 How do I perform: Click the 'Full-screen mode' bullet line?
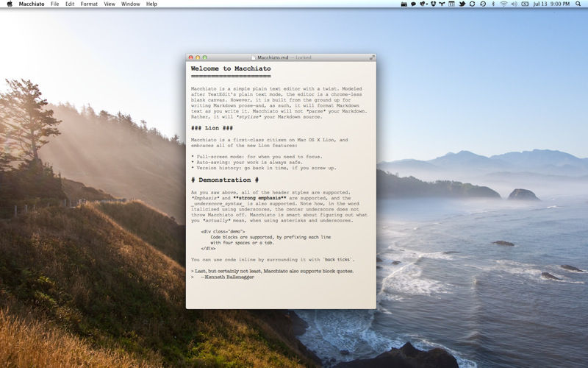coord(257,157)
